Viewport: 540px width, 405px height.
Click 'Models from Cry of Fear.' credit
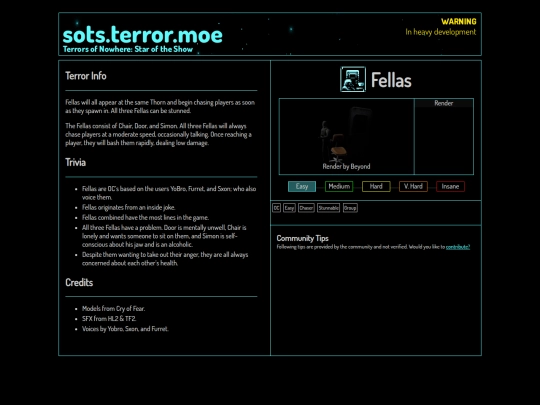point(114,309)
